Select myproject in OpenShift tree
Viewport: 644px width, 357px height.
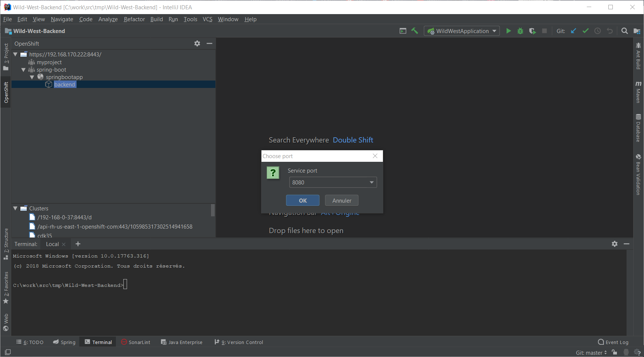pyautogui.click(x=49, y=62)
